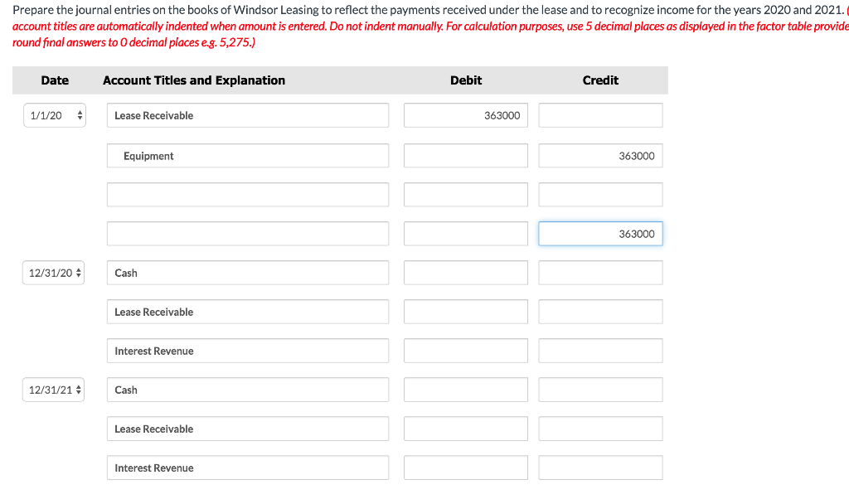Click the Interest Revenue field for 12/31/21

(247, 468)
